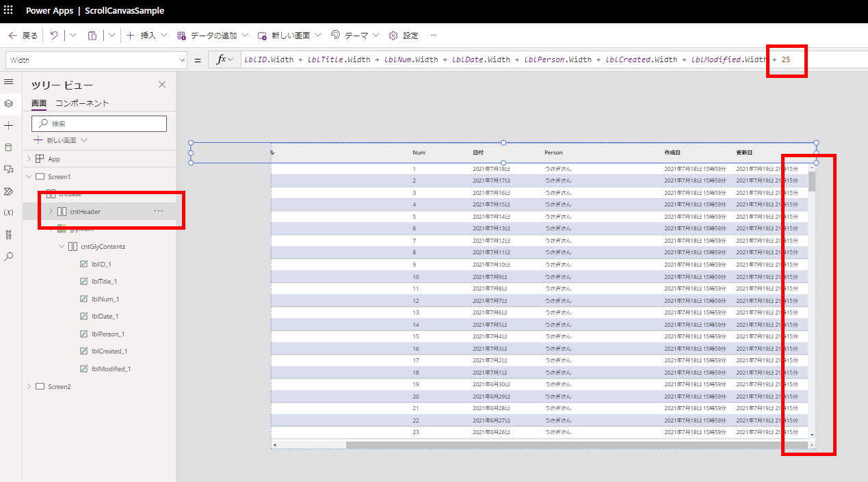Open the Width property dropdown
868x482 pixels.
click(x=182, y=59)
